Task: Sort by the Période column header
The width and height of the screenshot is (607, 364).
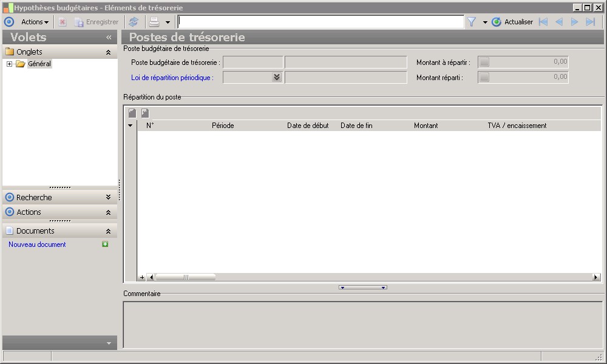Action: [x=223, y=126]
